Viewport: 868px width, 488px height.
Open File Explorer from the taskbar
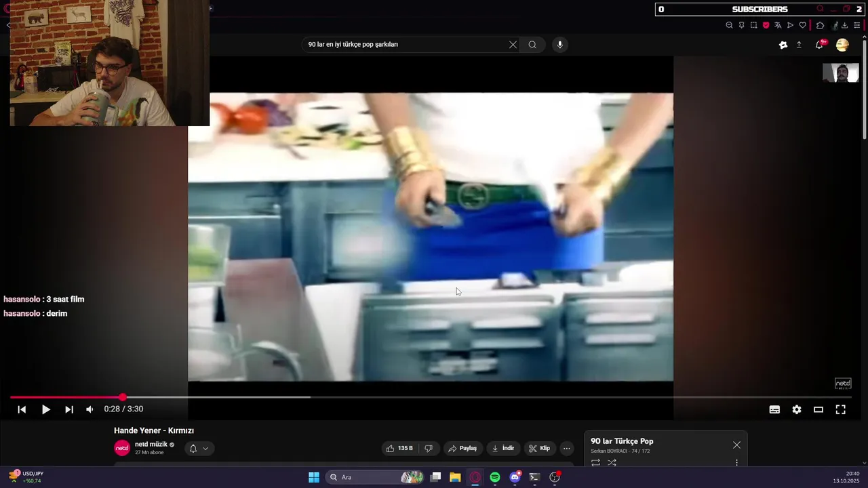click(455, 477)
